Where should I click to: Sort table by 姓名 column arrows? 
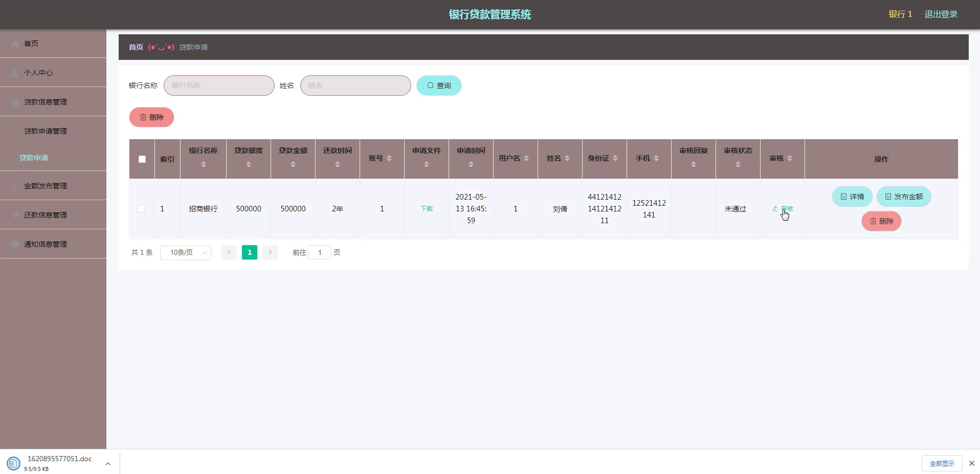point(567,159)
